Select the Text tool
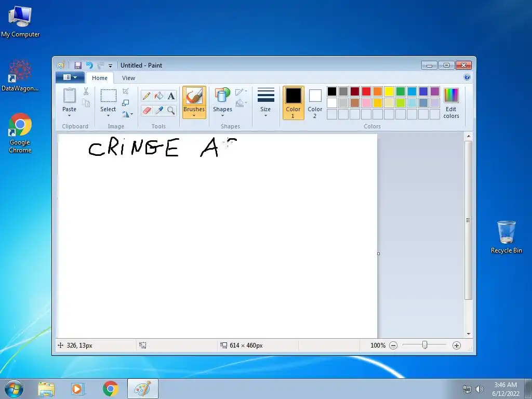 tap(171, 96)
